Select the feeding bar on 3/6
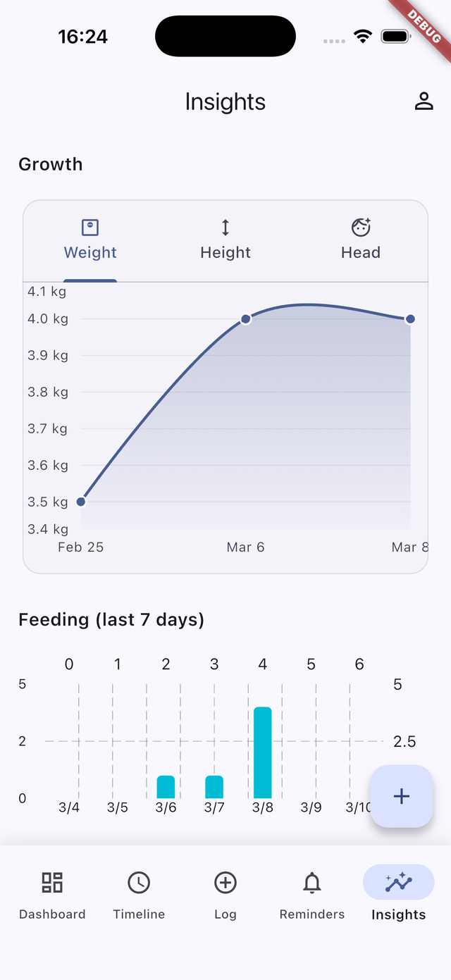Image resolution: width=451 pixels, height=980 pixels. (x=166, y=786)
